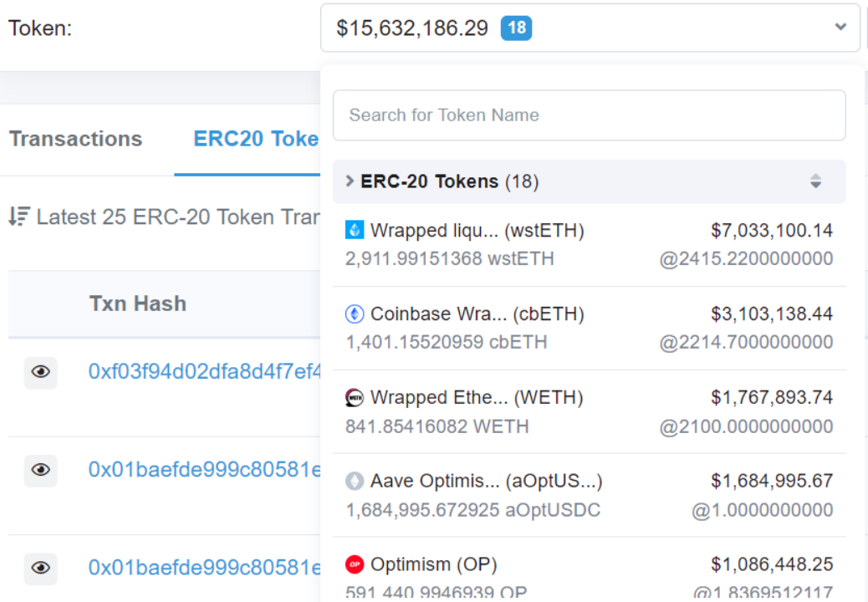Click the Coinbase cbETH token logo
This screenshot has height=602, width=868.
tap(355, 314)
